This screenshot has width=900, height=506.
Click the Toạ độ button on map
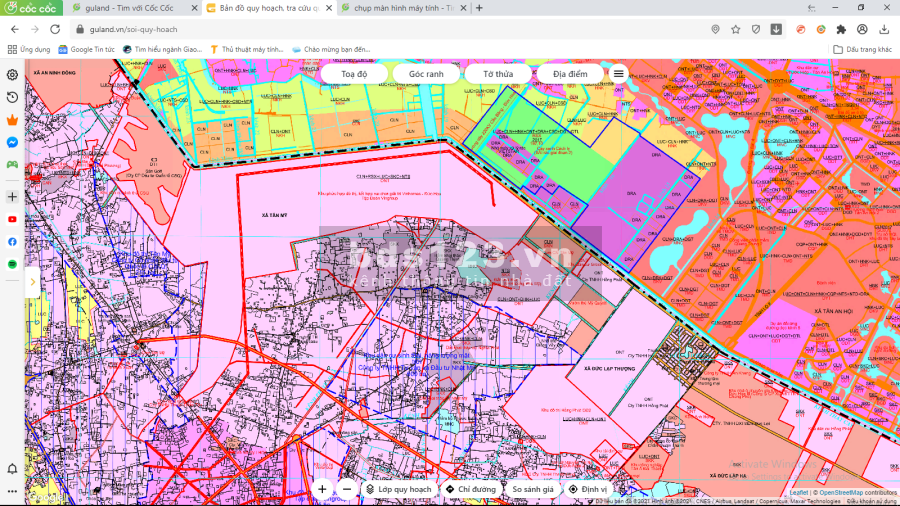coord(354,73)
